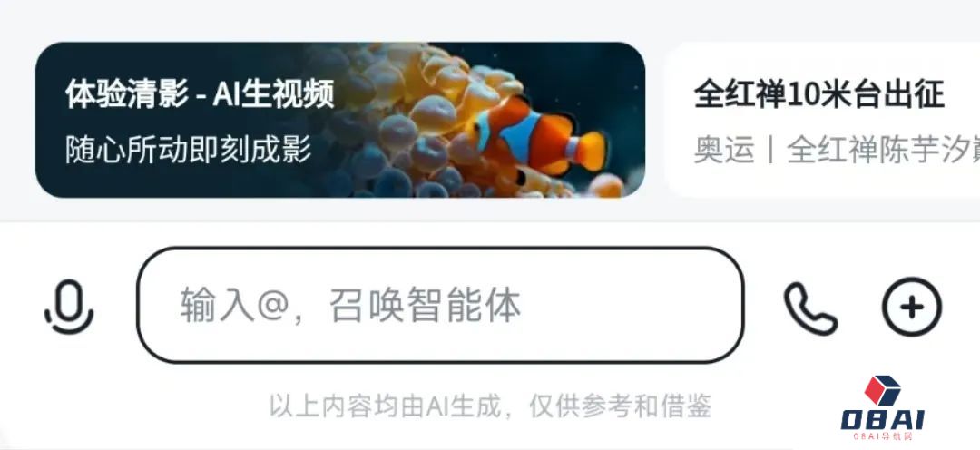Screen dimensions: 980x450
Task: Click the red and blue OBAI cube logo
Action: (882, 390)
